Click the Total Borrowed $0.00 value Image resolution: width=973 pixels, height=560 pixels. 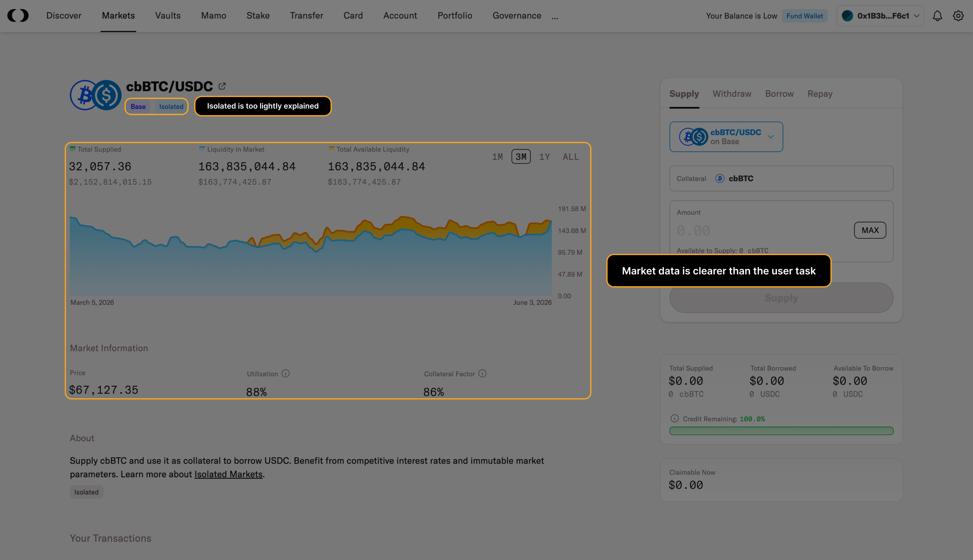766,381
